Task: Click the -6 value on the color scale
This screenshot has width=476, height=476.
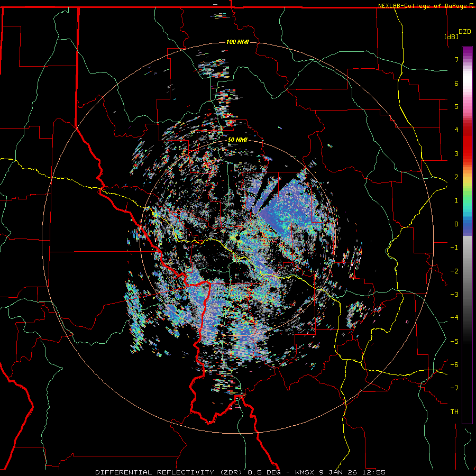Action: (x=454, y=365)
